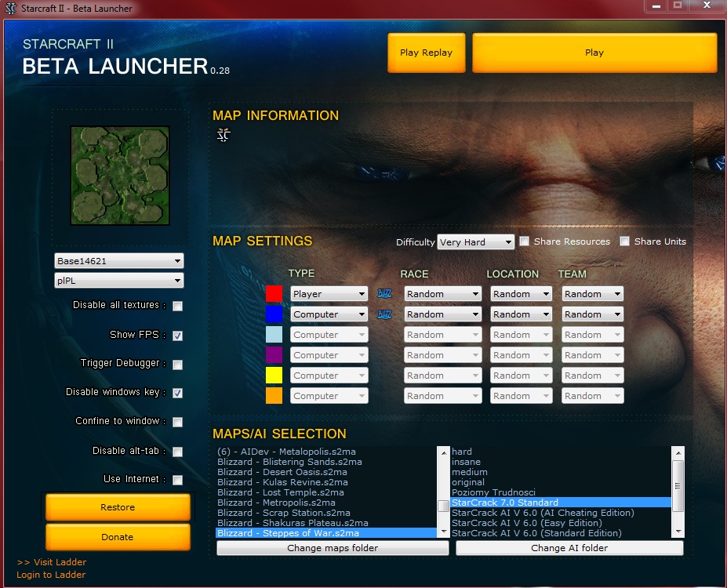727x588 pixels.
Task: Enable Confine to window checkbox
Action: click(177, 422)
